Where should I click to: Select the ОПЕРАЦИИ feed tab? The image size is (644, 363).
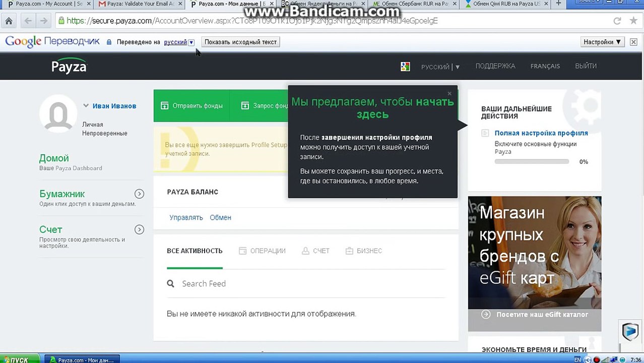[262, 251]
